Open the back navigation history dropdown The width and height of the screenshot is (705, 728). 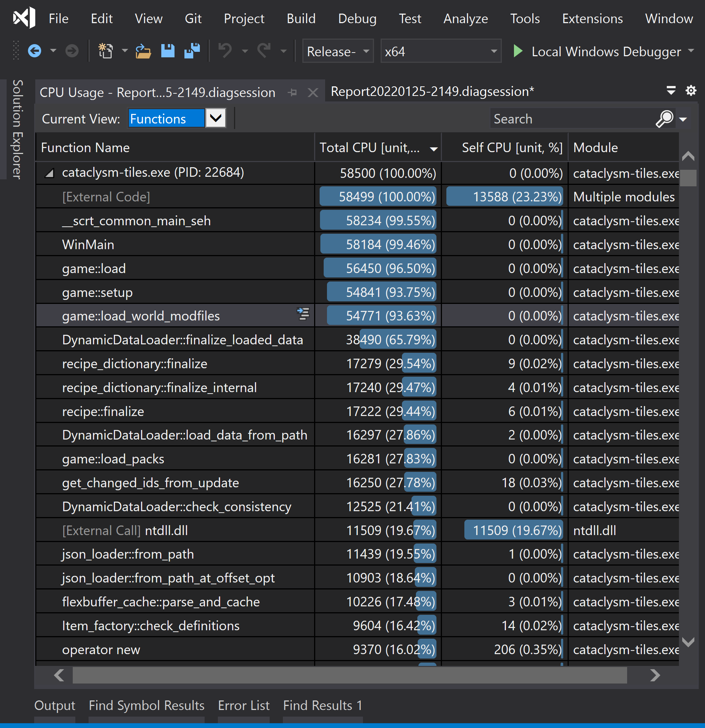pyautogui.click(x=53, y=50)
